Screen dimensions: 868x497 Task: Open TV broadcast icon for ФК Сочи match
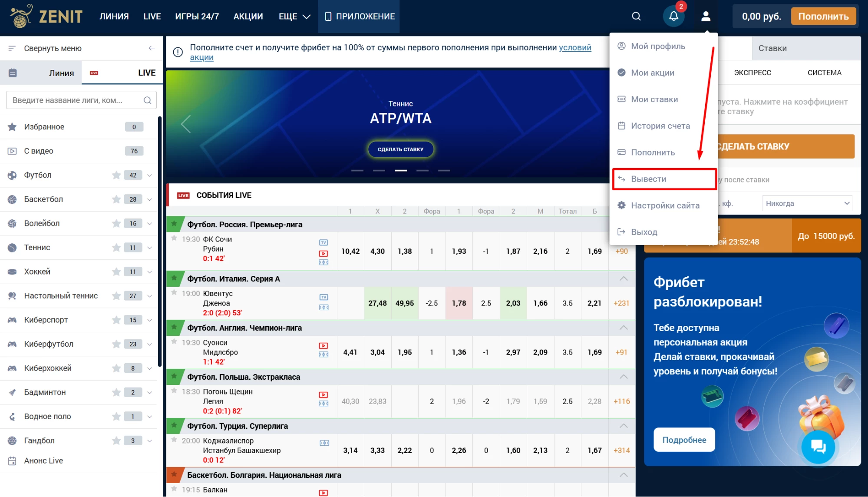tap(323, 242)
